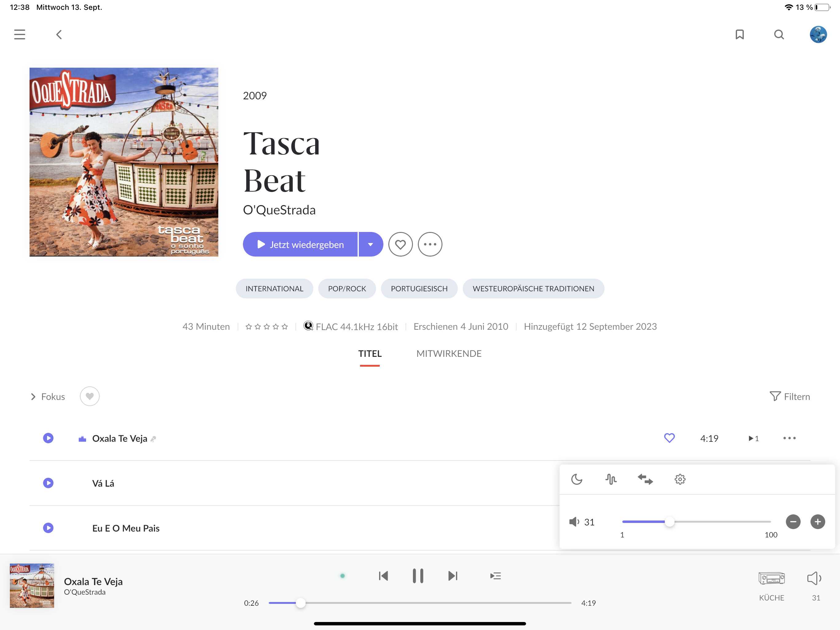Open the play queue icon
This screenshot has width=840, height=630.
coord(495,576)
